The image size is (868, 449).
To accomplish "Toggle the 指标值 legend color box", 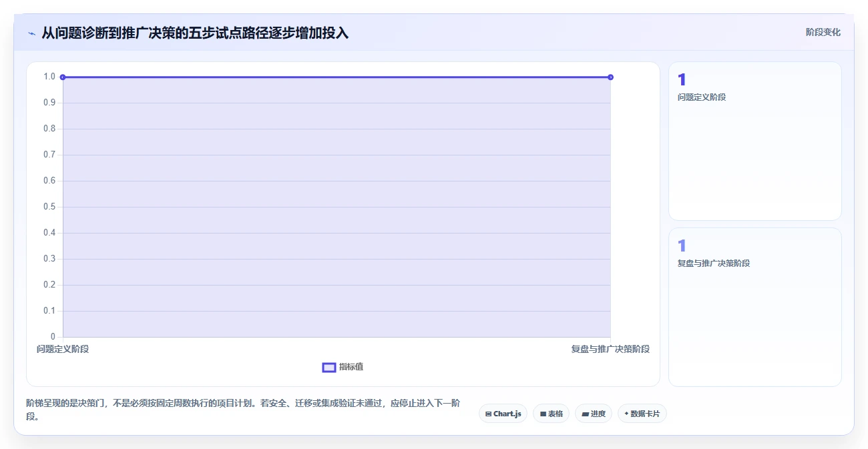I will [329, 367].
